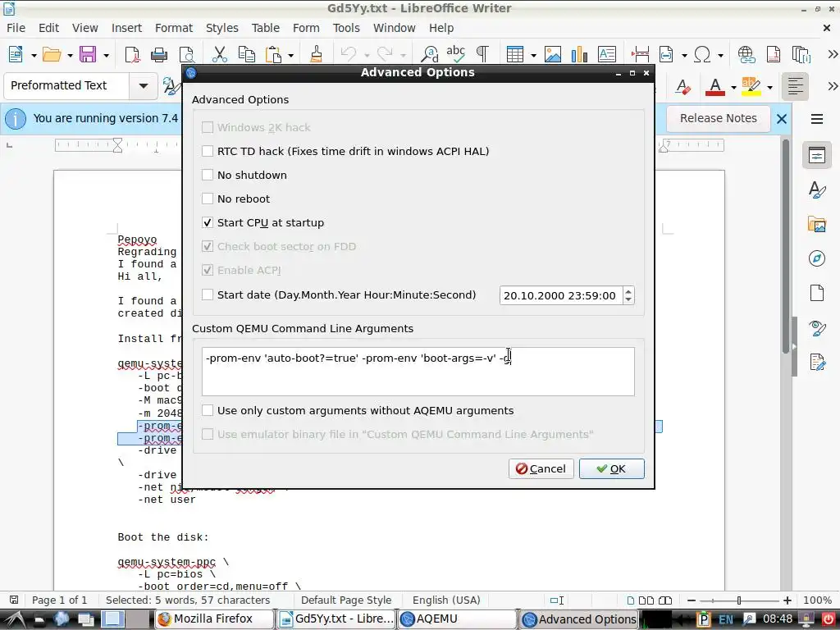Apply the yellow Highlighting Color swatch
The height and width of the screenshot is (630, 840).
(x=751, y=86)
